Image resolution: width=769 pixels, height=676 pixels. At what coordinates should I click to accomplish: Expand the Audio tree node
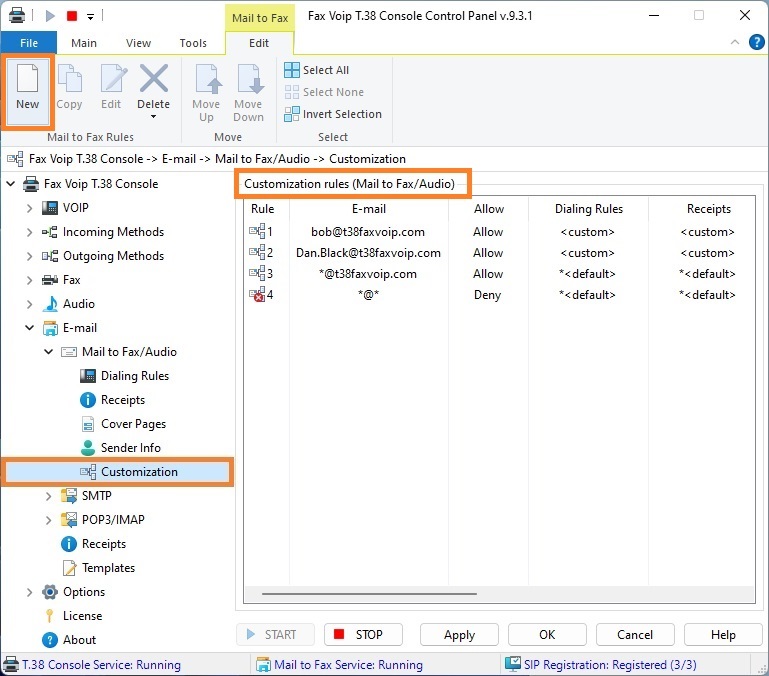pyautogui.click(x=29, y=304)
